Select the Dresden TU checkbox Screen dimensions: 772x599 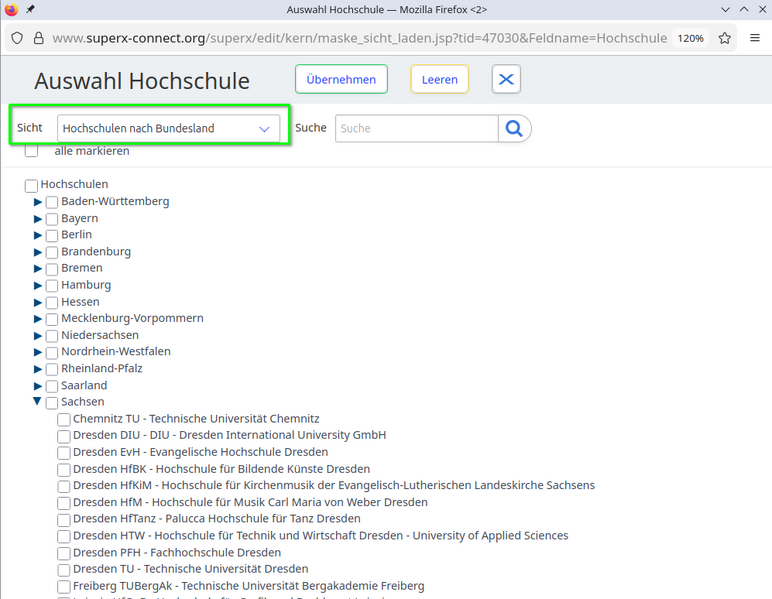pos(64,570)
